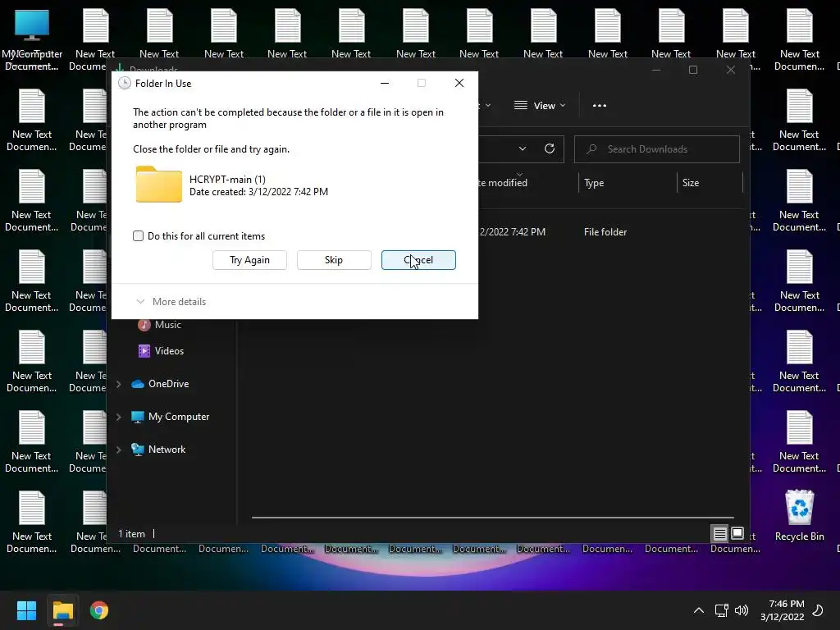Screen dimensions: 840x630
Task: Open the View dropdown in File Explorer
Action: pos(540,106)
